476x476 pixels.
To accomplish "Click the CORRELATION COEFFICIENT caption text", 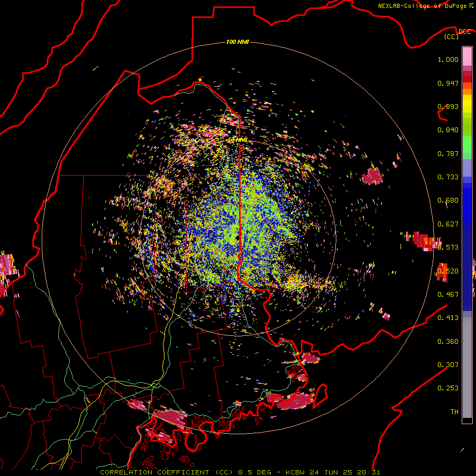I will click(x=154, y=472).
